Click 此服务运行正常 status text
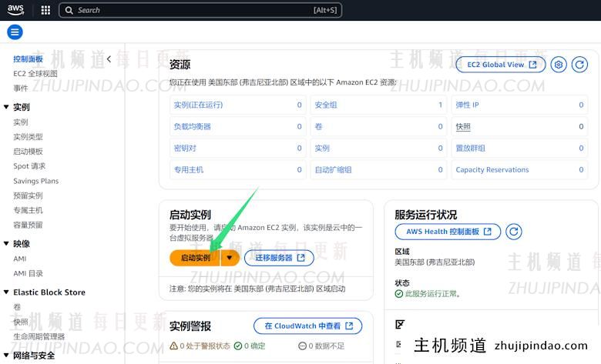Viewport: 601px width, 364px height. 432,294
